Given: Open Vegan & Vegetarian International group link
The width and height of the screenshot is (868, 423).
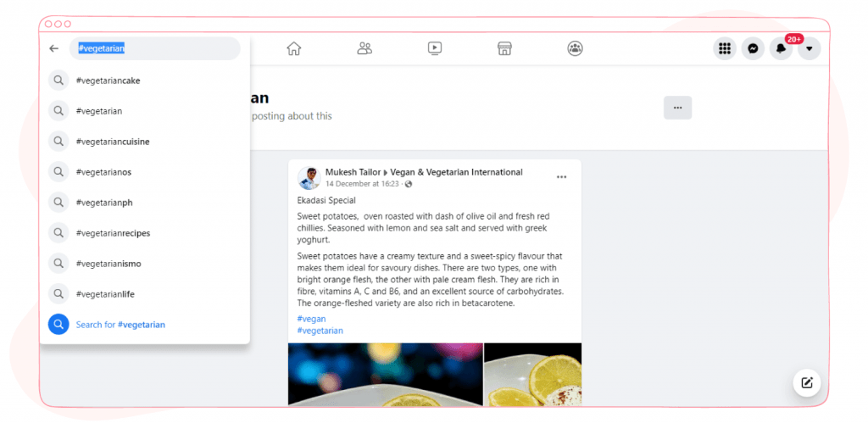Looking at the screenshot, I should coord(456,172).
